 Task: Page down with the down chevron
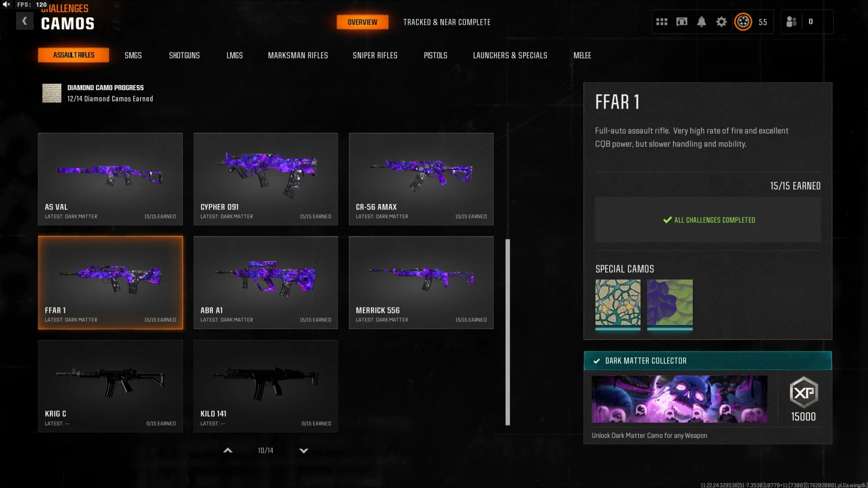coord(304,450)
